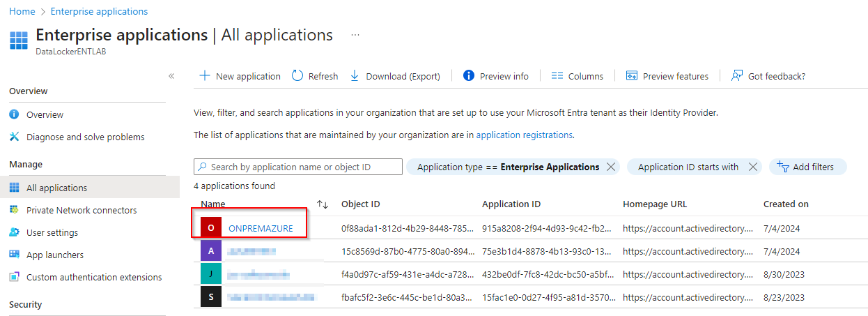
Task: Click the 8/30/2023 created date
Action: point(784,275)
